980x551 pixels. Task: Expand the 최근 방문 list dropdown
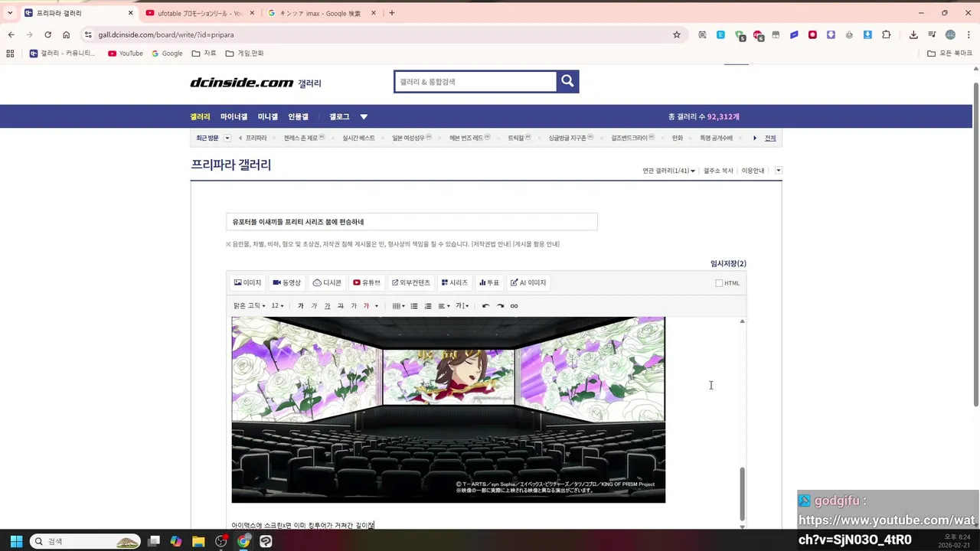click(x=227, y=138)
